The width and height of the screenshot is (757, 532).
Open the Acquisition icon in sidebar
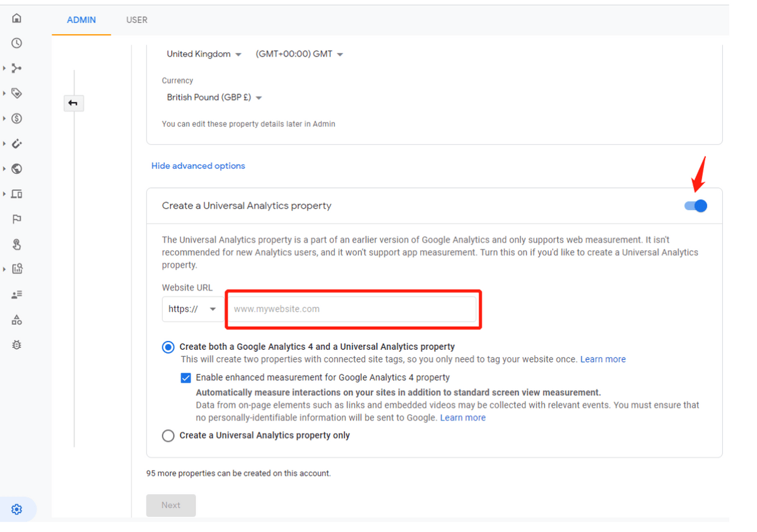tap(16, 144)
